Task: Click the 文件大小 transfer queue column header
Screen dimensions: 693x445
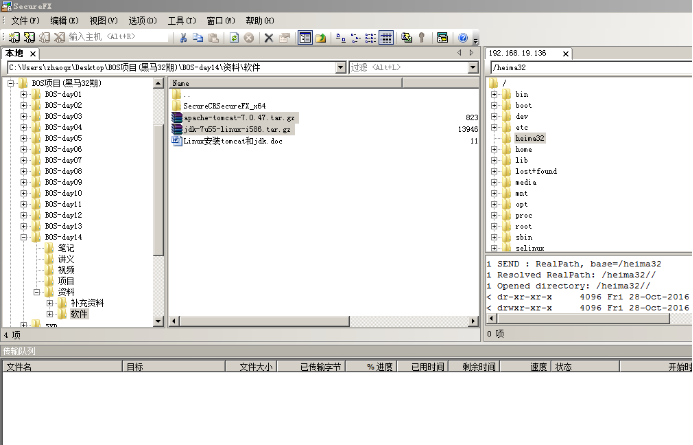Action: 251,366
